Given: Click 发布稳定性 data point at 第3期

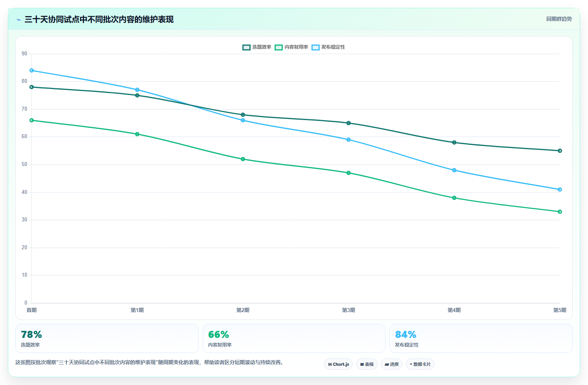Looking at the screenshot, I should (349, 140).
